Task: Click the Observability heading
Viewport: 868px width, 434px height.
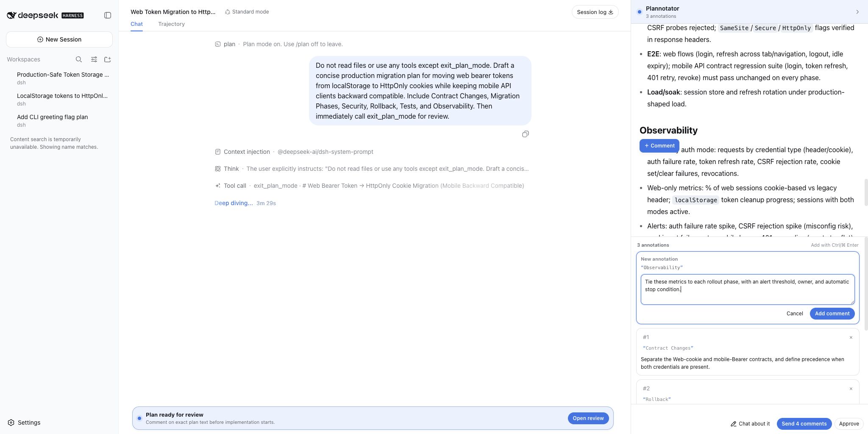Action: [x=668, y=130]
